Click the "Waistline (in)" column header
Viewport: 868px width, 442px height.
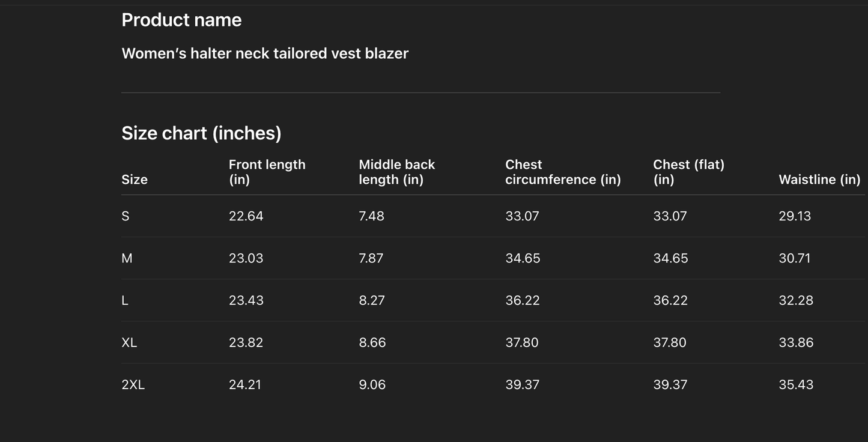tap(819, 180)
